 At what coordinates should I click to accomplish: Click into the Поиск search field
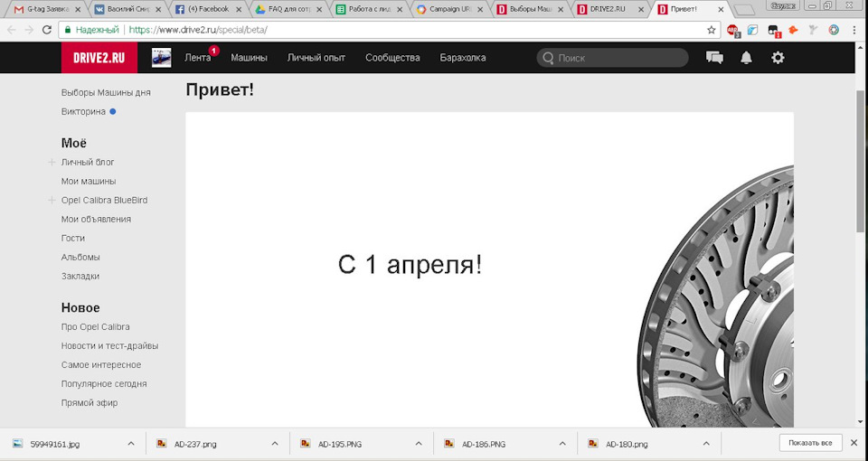tap(612, 58)
